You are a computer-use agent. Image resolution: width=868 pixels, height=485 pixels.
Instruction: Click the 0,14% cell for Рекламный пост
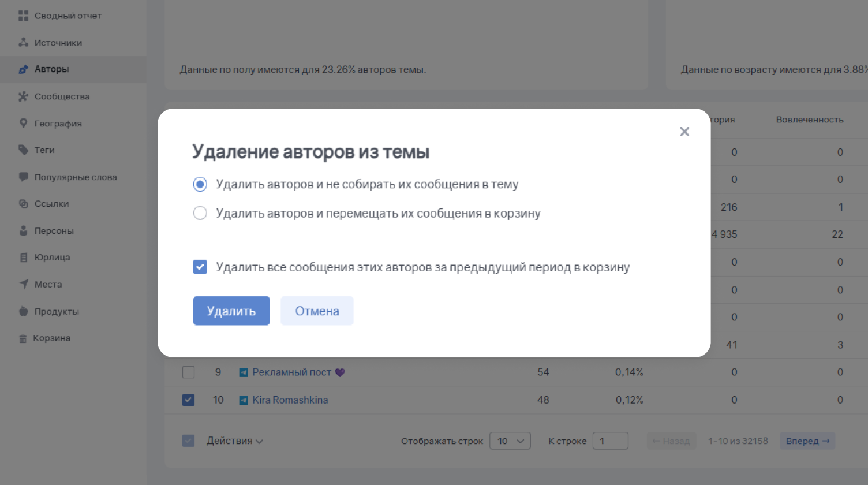coord(629,372)
